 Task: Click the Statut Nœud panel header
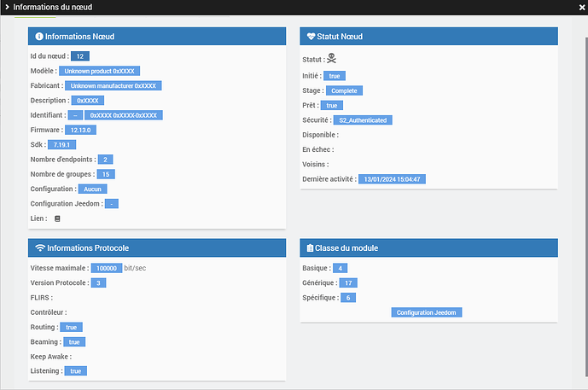[429, 37]
